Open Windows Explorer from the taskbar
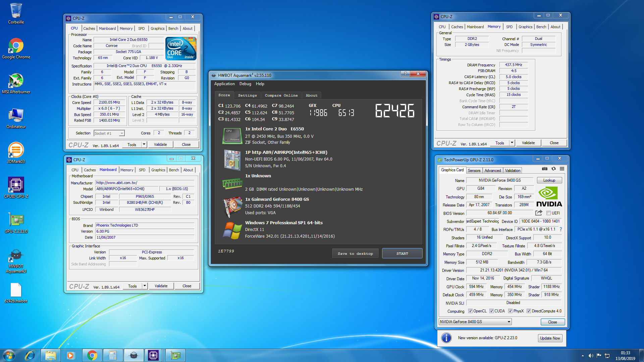Viewport: 644px width, 362px height. [51, 355]
